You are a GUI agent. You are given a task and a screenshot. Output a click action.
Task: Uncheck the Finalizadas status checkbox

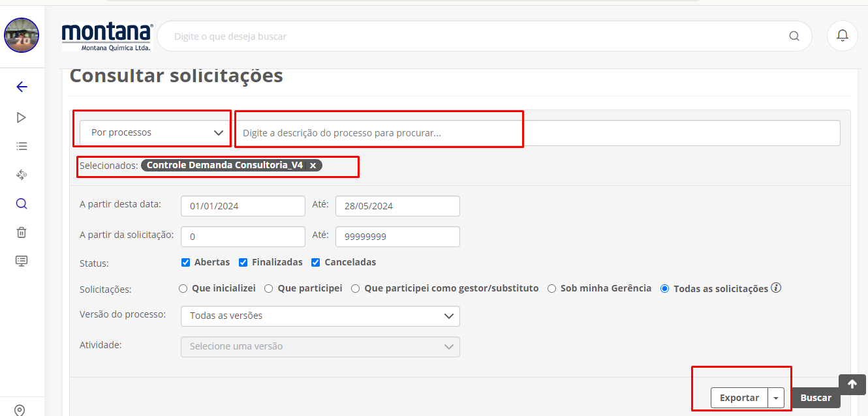pyautogui.click(x=243, y=262)
